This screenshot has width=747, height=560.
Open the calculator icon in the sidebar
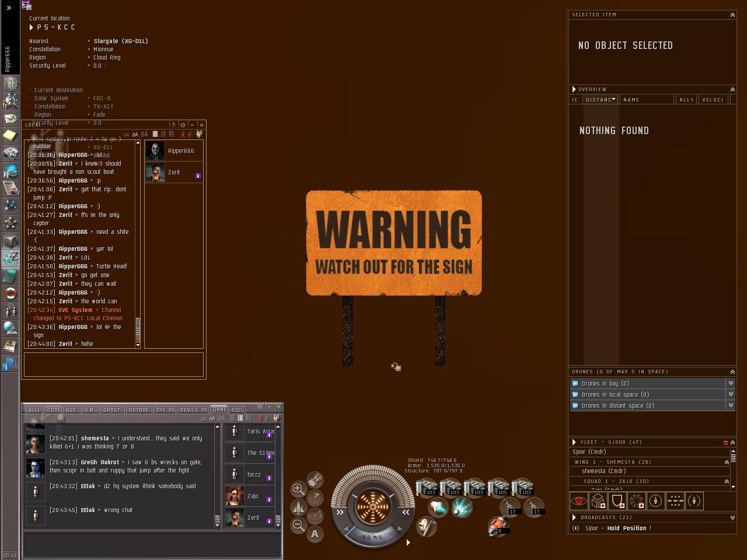click(x=10, y=275)
